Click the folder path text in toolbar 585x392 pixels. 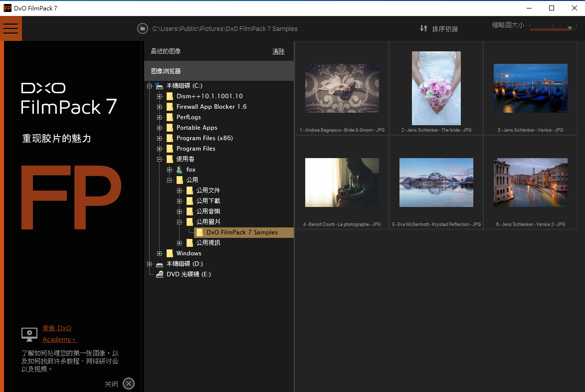[225, 29]
